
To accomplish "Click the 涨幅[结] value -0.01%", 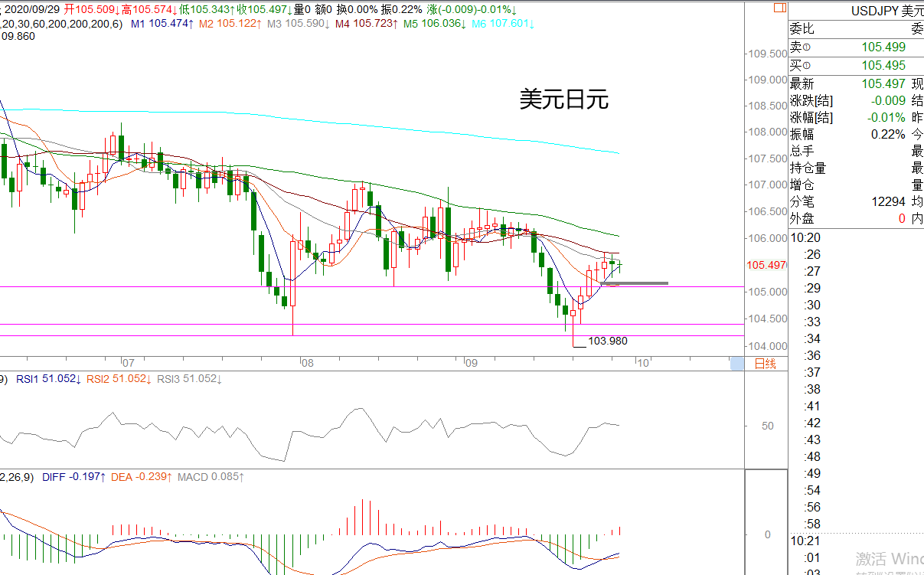I will 886,117.
